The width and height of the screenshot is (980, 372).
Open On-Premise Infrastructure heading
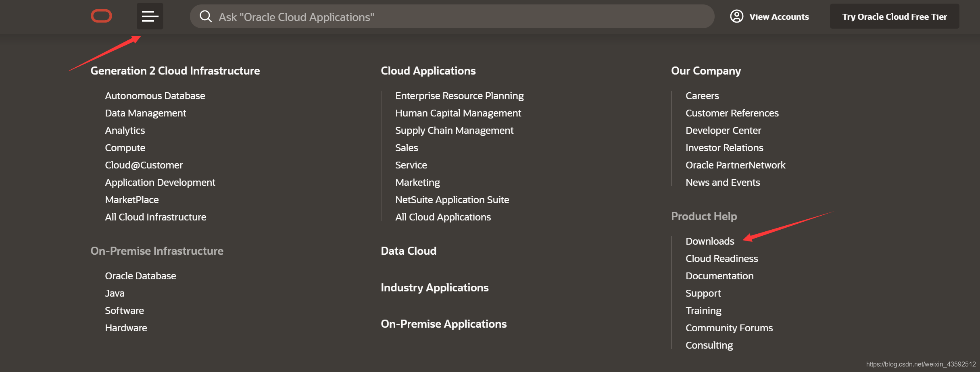(x=157, y=251)
